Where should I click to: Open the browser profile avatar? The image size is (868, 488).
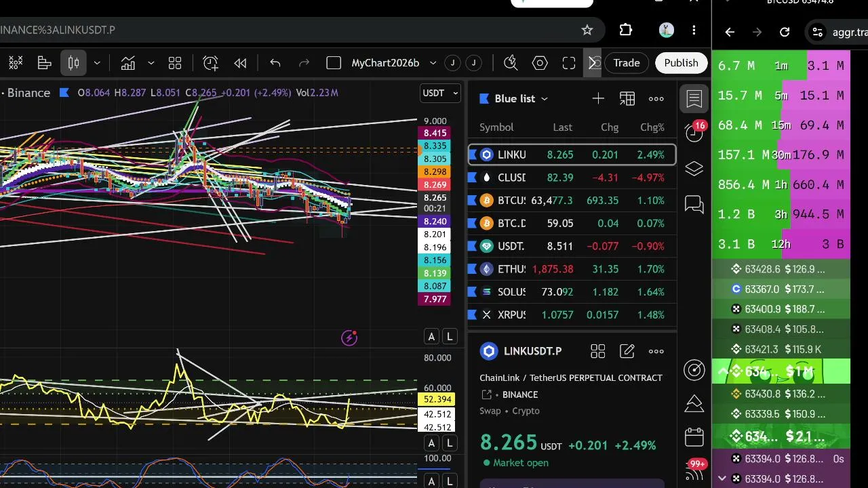[x=666, y=30]
